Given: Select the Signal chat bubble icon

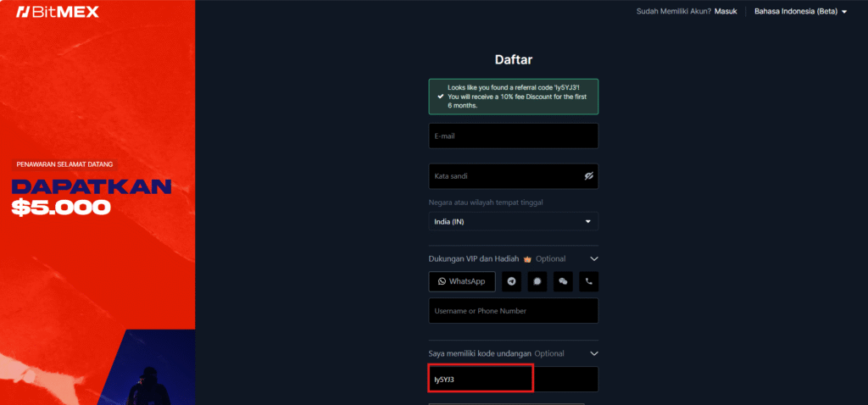Looking at the screenshot, I should point(537,281).
